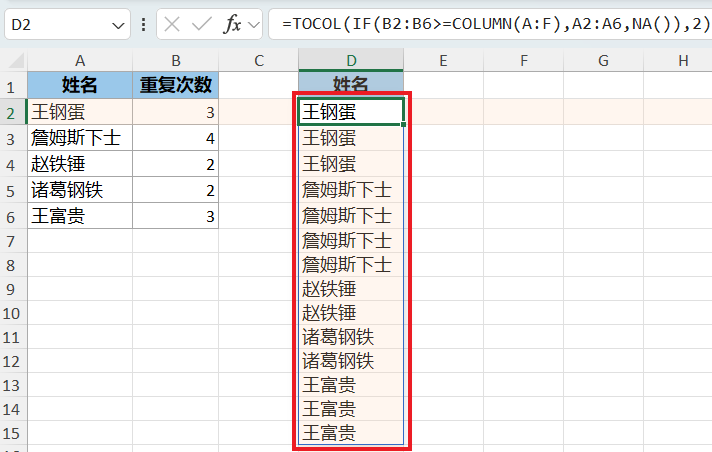The height and width of the screenshot is (452, 712).
Task: Select row 11 header
Action: 13,337
